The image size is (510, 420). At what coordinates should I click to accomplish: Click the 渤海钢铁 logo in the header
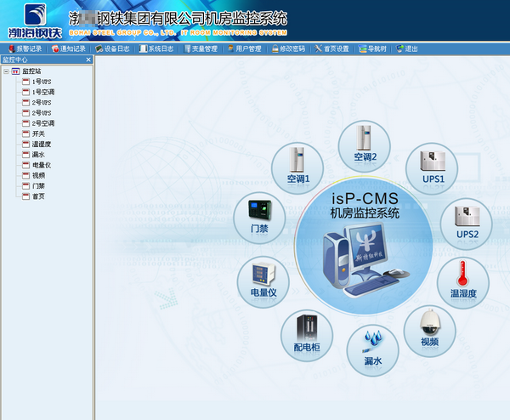tap(35, 20)
